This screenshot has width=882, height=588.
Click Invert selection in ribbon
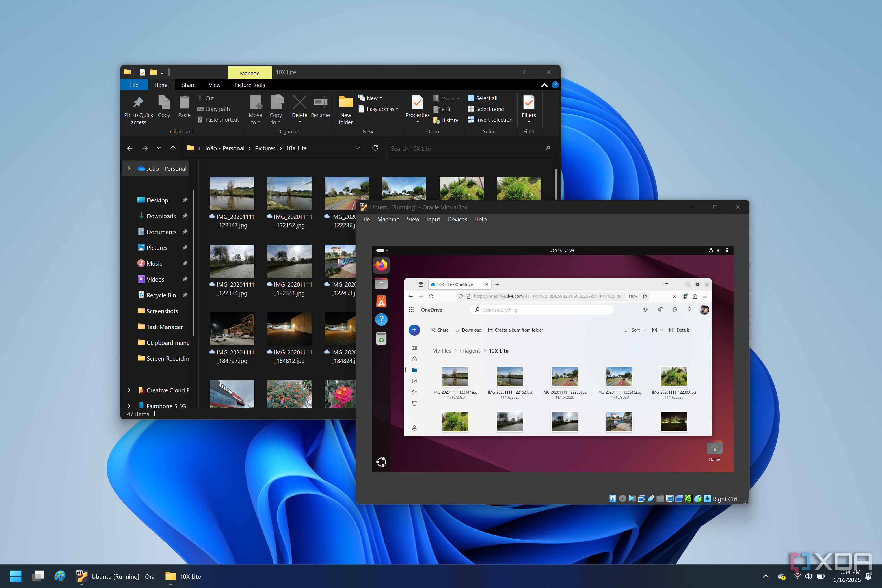[494, 120]
